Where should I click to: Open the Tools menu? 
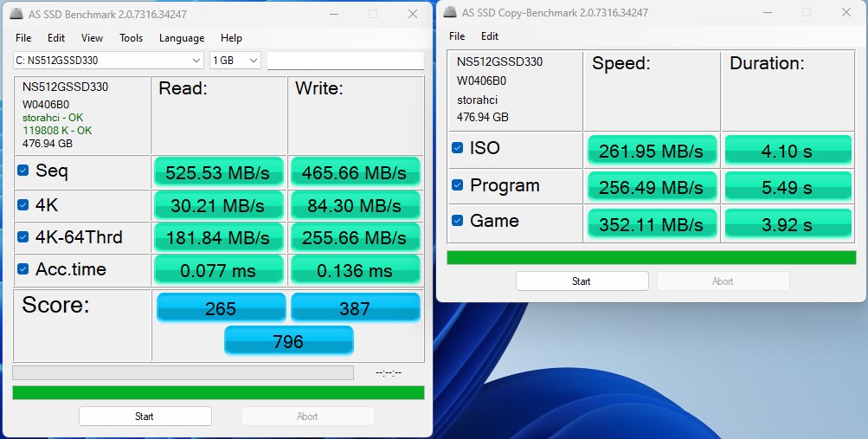coord(132,37)
